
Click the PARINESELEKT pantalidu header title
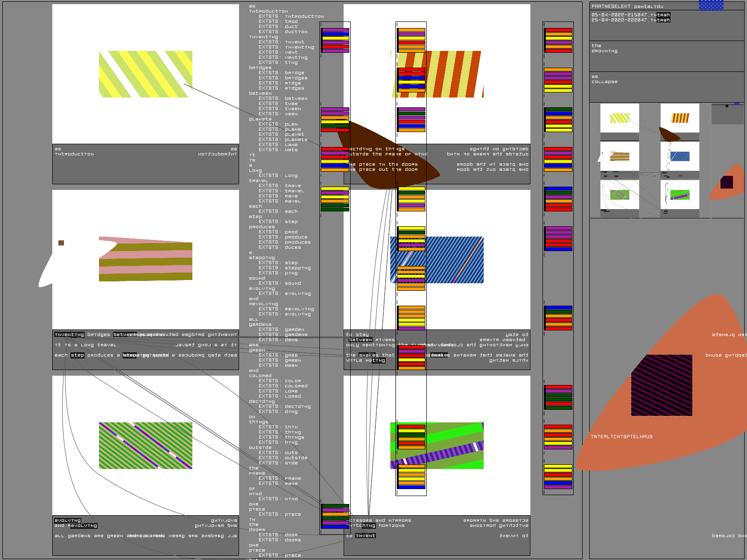coord(627,7)
